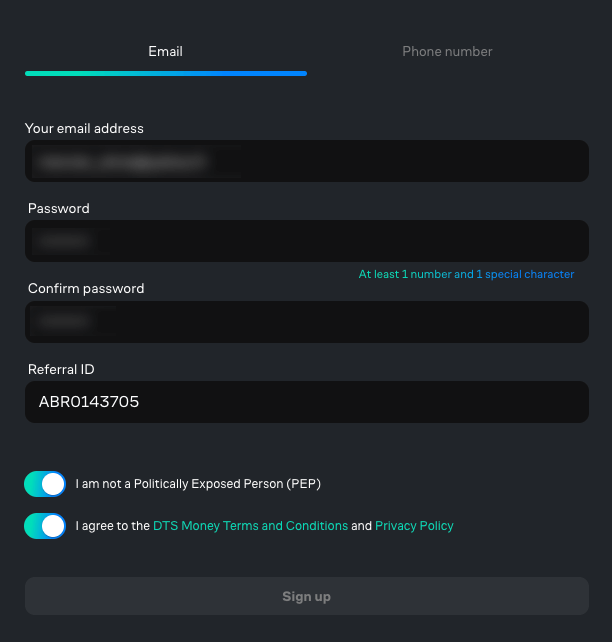Focus the Password input field
Image resolution: width=612 pixels, height=642 pixels.
pyautogui.click(x=306, y=241)
